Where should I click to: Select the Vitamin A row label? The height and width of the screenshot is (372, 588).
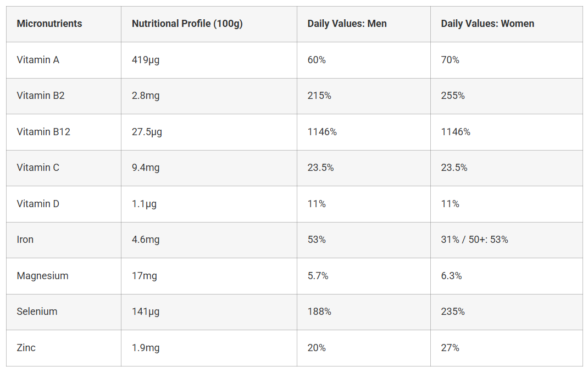coord(38,60)
